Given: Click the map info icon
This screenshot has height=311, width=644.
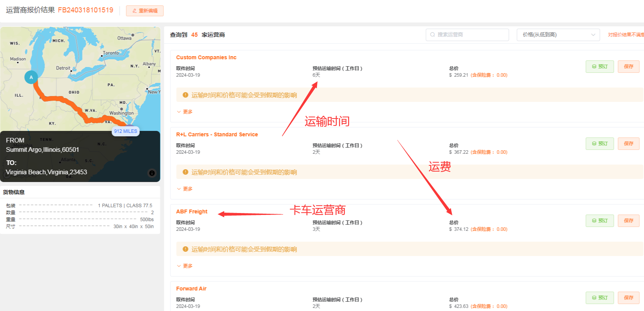Looking at the screenshot, I should pyautogui.click(x=152, y=173).
